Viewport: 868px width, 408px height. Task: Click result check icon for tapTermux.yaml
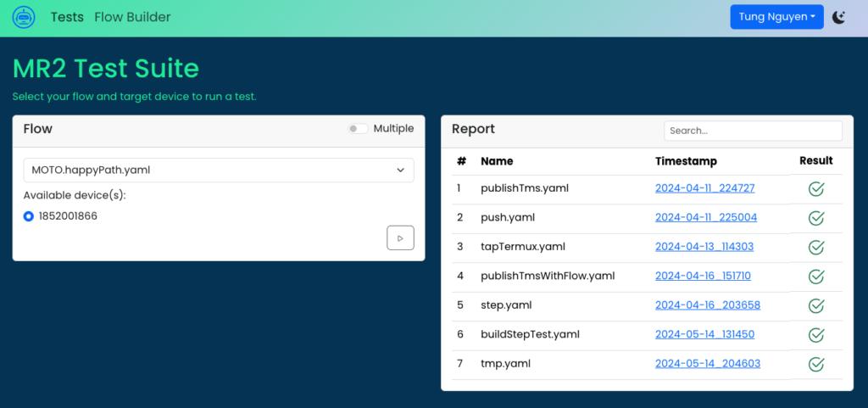pyautogui.click(x=816, y=248)
